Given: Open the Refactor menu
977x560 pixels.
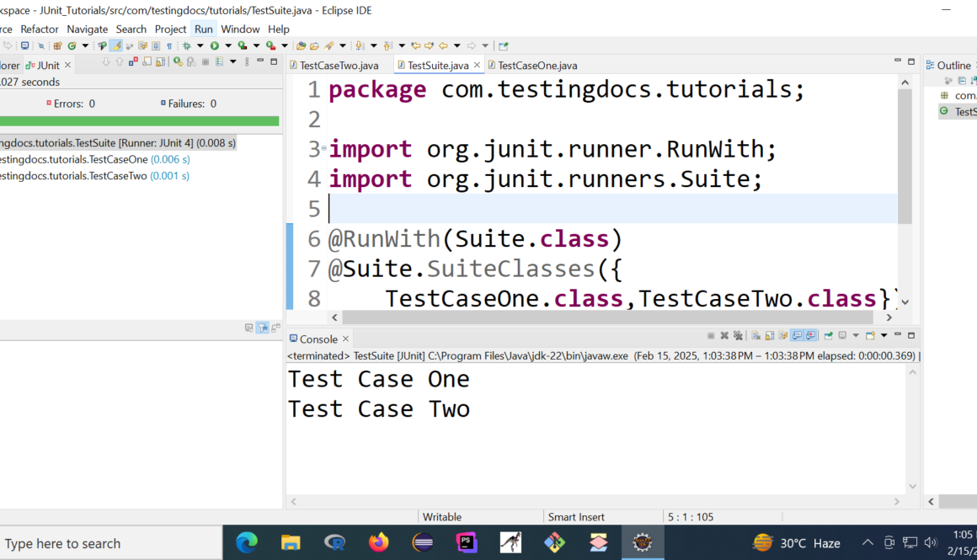Looking at the screenshot, I should coord(40,29).
